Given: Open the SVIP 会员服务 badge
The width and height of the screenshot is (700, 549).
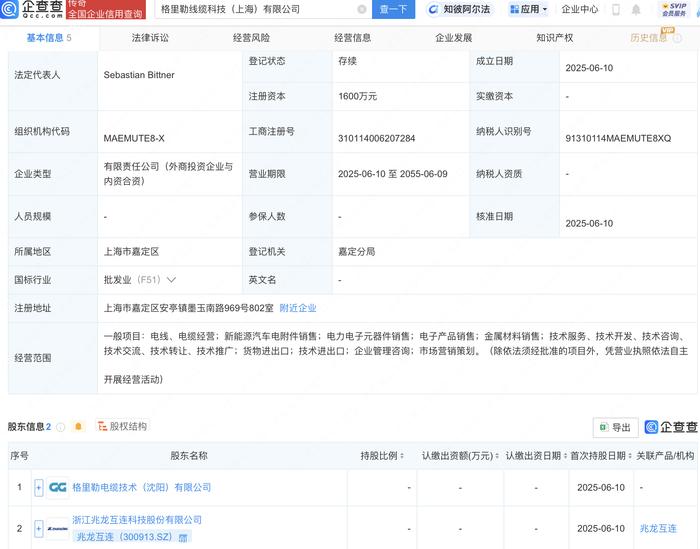Looking at the screenshot, I should tap(675, 9).
